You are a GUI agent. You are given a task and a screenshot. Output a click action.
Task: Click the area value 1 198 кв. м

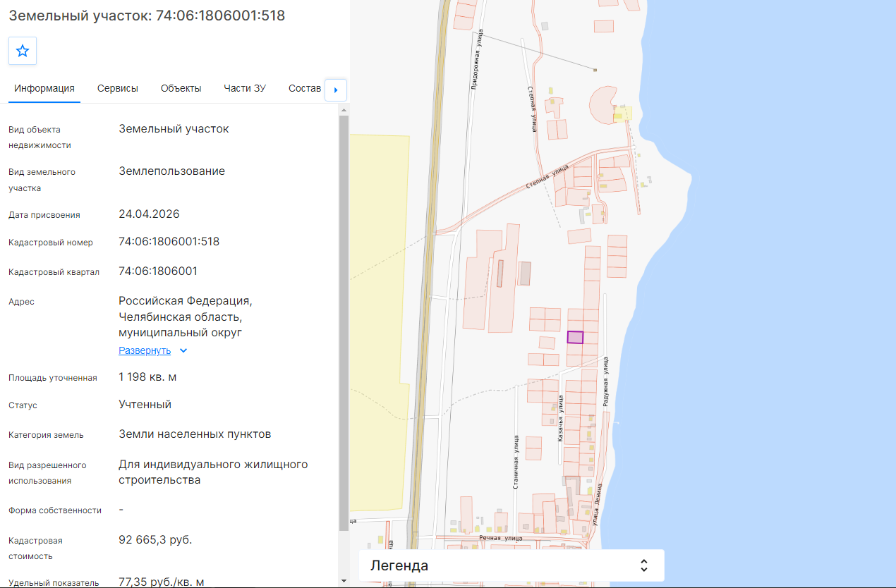pos(147,377)
